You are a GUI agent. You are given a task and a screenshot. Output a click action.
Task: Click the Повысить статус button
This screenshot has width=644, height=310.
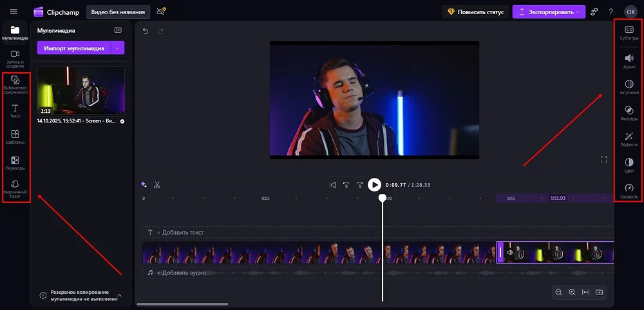pyautogui.click(x=475, y=12)
